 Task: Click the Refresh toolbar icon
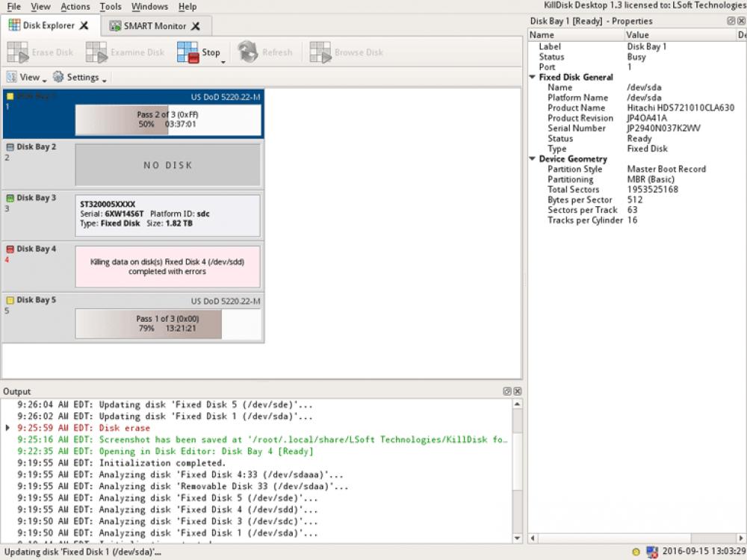pos(247,52)
